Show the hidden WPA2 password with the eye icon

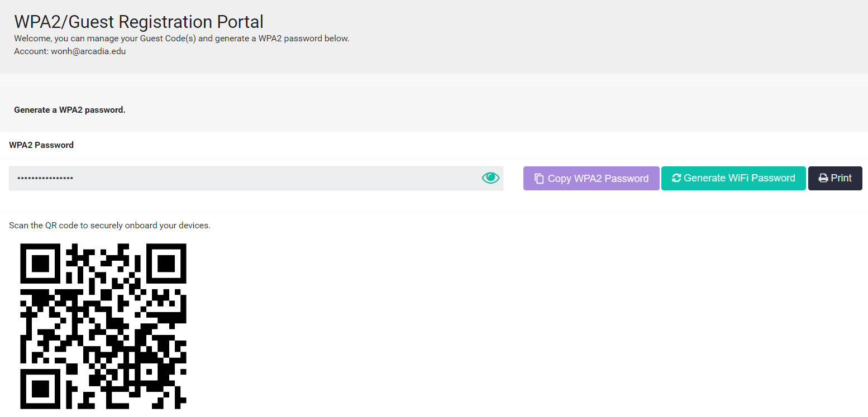click(490, 178)
